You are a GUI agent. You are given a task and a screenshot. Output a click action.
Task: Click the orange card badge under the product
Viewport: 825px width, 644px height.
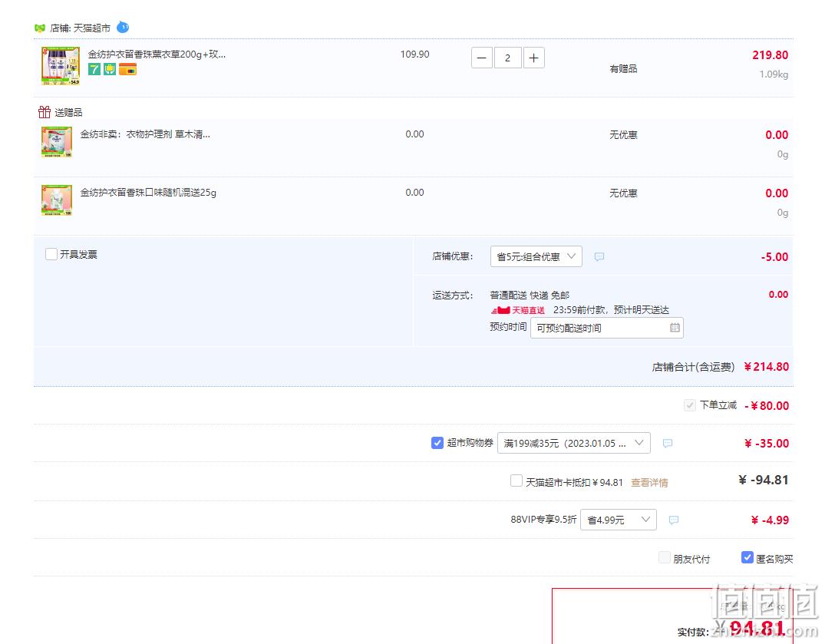coord(127,69)
